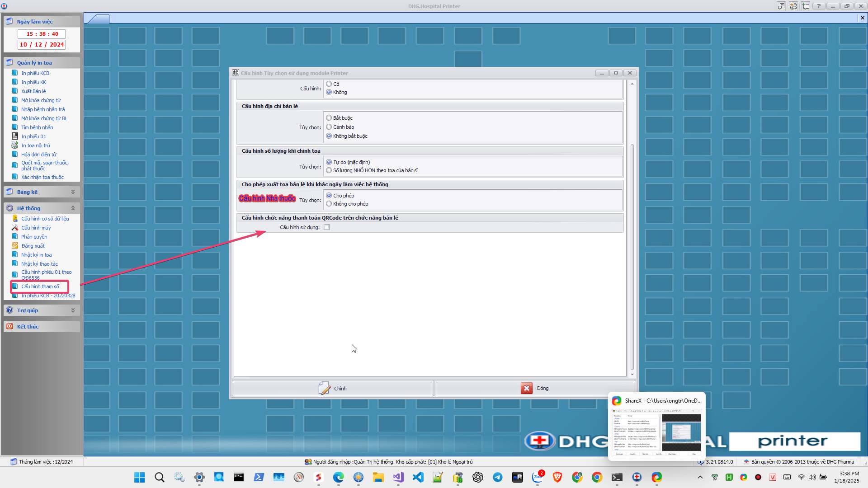This screenshot has width=868, height=488.
Task: Open In phiếu KCB menu item
Action: click(x=35, y=73)
